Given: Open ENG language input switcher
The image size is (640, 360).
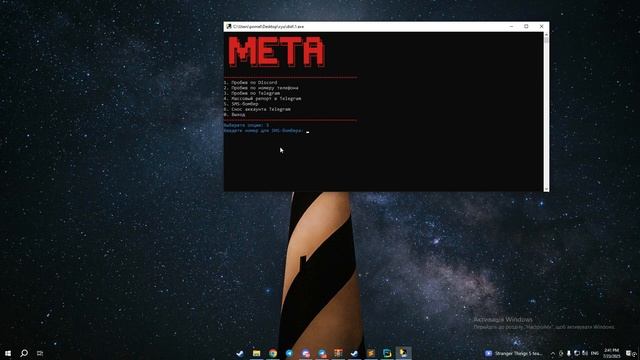Looking at the screenshot, I should point(594,353).
